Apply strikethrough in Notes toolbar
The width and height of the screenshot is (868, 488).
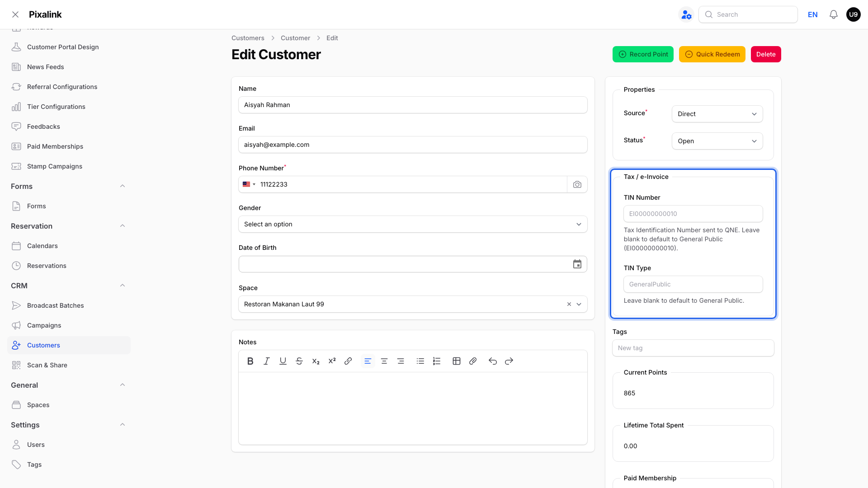[299, 361]
